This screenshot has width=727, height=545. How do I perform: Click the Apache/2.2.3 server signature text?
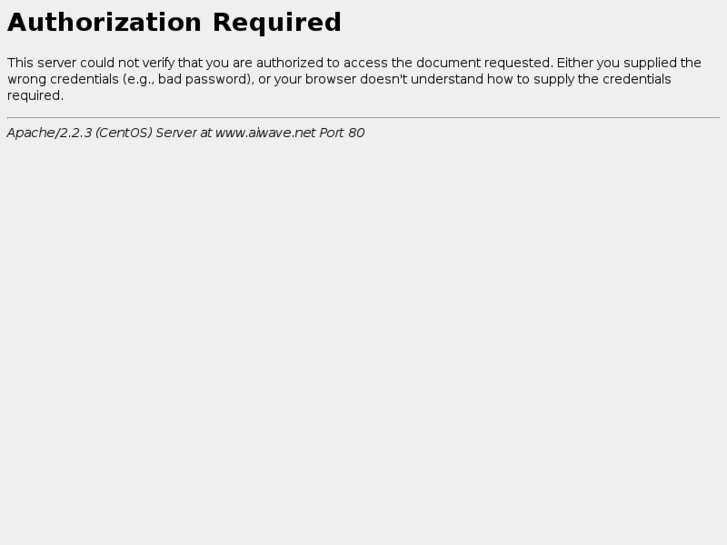click(x=186, y=133)
